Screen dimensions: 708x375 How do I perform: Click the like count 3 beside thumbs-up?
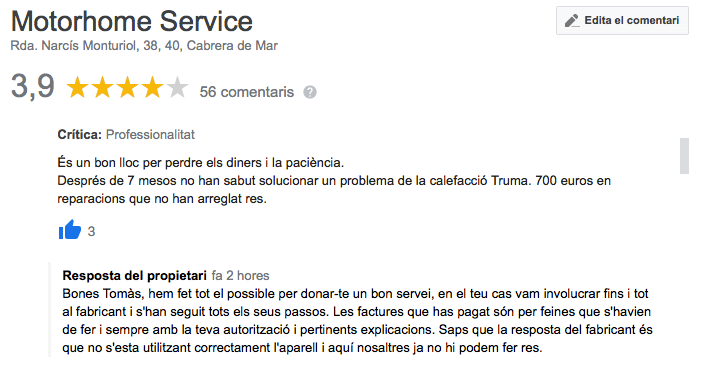coord(91,231)
